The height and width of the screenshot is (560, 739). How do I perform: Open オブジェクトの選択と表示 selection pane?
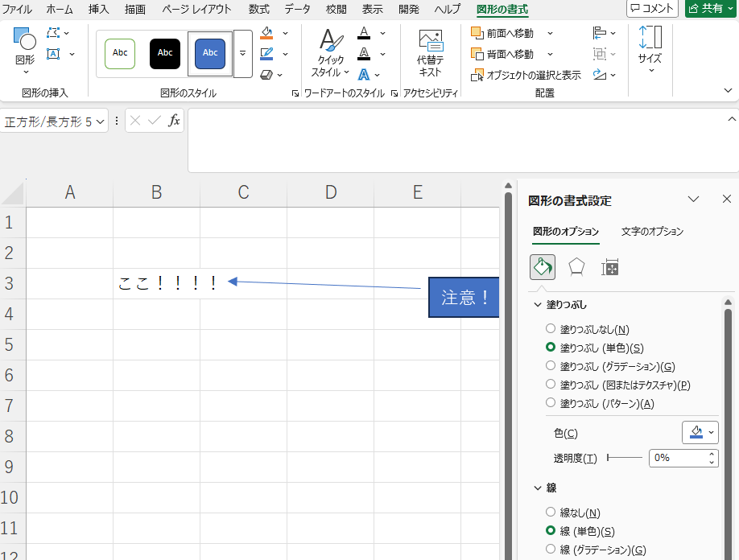point(526,75)
